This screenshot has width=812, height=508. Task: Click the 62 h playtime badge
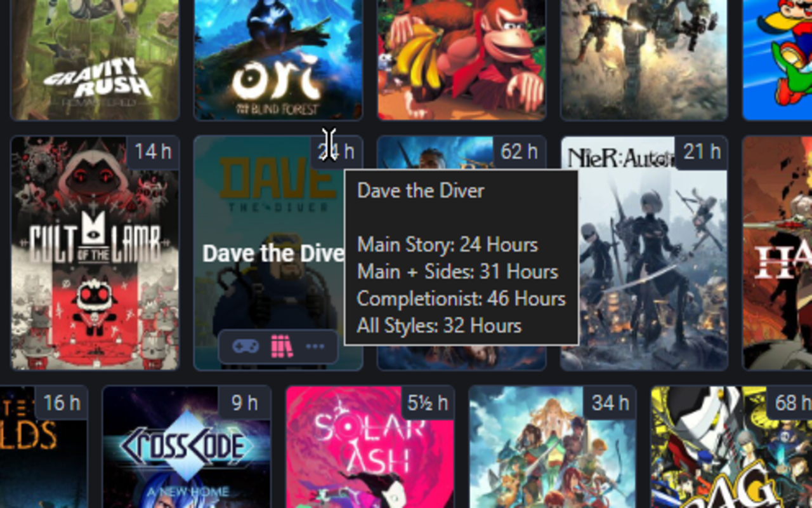tap(519, 152)
